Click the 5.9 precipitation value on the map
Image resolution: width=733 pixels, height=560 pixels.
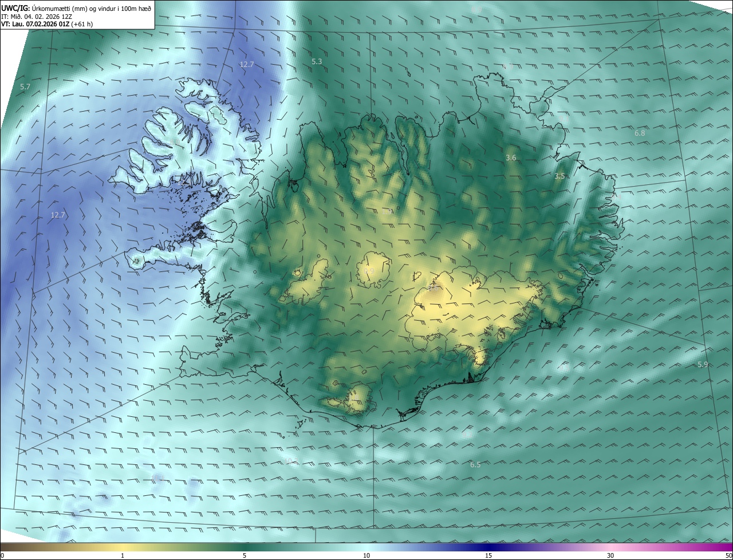[703, 365]
